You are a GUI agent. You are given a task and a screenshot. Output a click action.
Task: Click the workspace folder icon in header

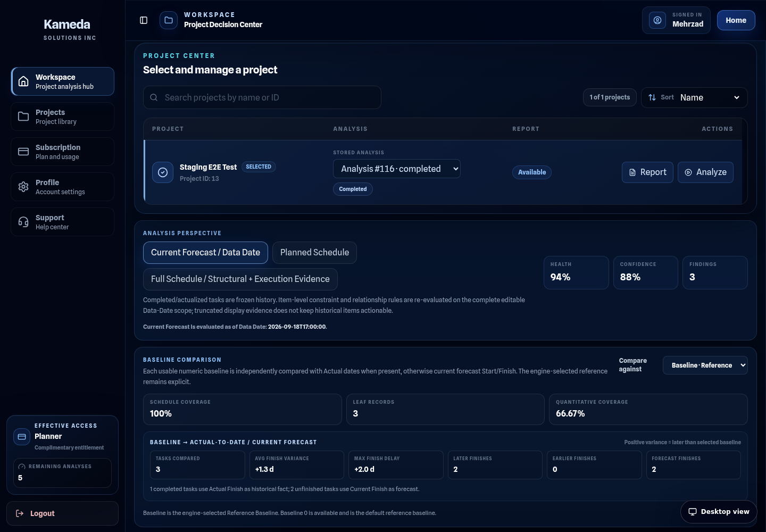169,20
